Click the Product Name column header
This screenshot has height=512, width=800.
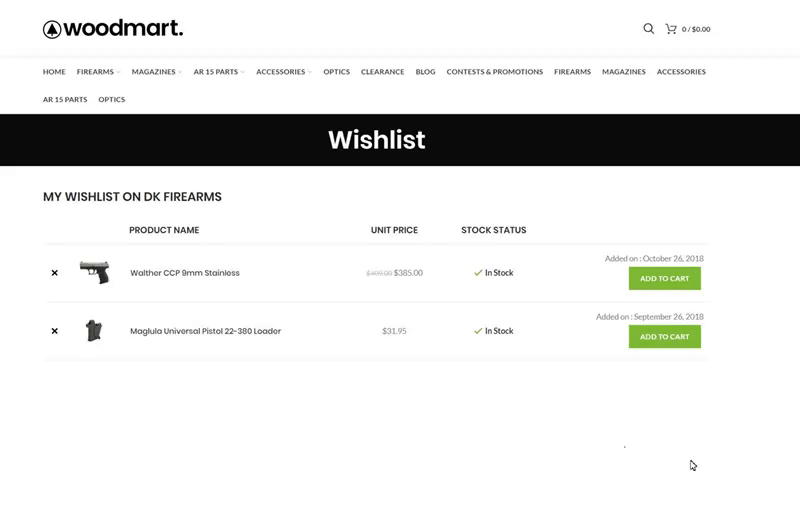(x=164, y=230)
